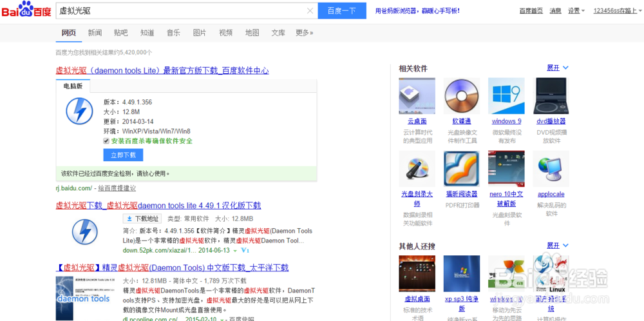Switch to 地图 tab

[252, 32]
